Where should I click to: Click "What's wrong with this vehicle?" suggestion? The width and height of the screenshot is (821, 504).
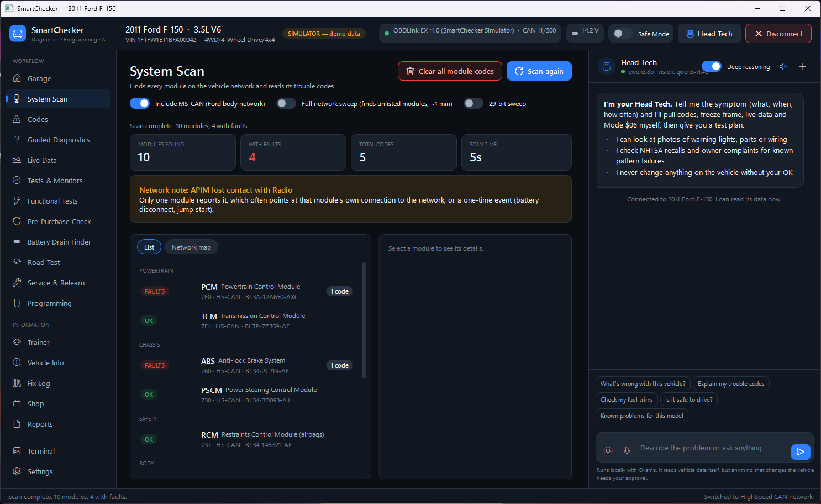[643, 384]
